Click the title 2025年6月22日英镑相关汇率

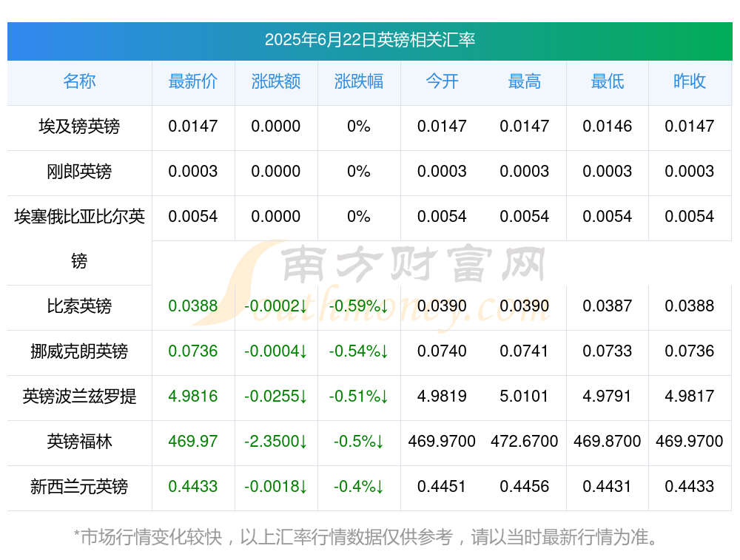click(x=369, y=40)
